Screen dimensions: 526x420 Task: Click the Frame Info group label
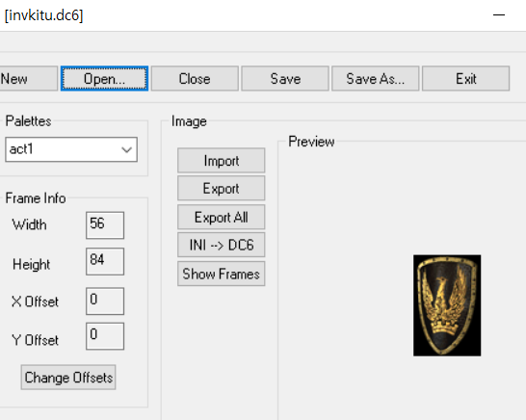(36, 197)
